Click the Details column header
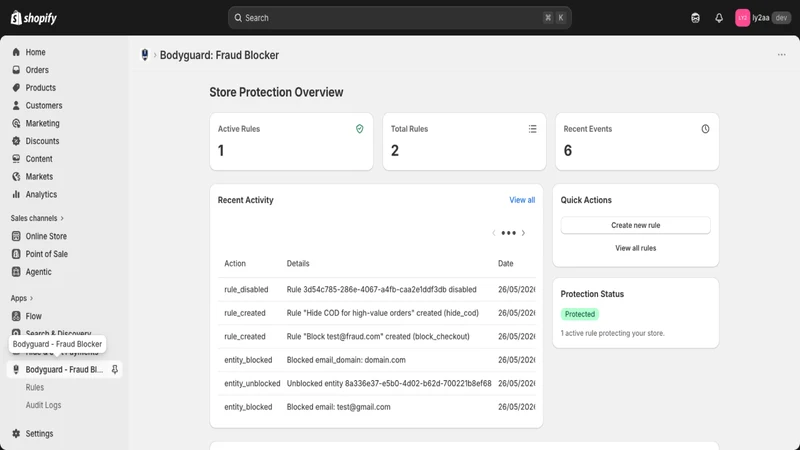The image size is (800, 450). click(298, 264)
